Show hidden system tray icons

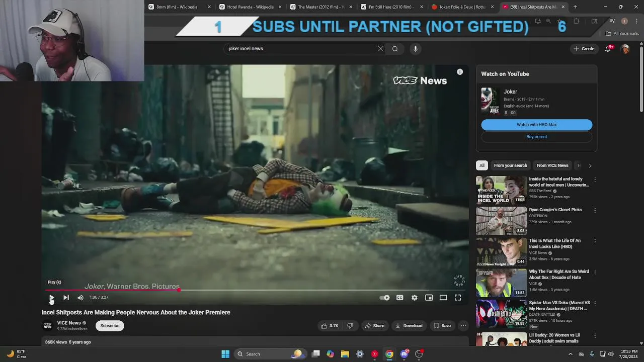[570, 354]
